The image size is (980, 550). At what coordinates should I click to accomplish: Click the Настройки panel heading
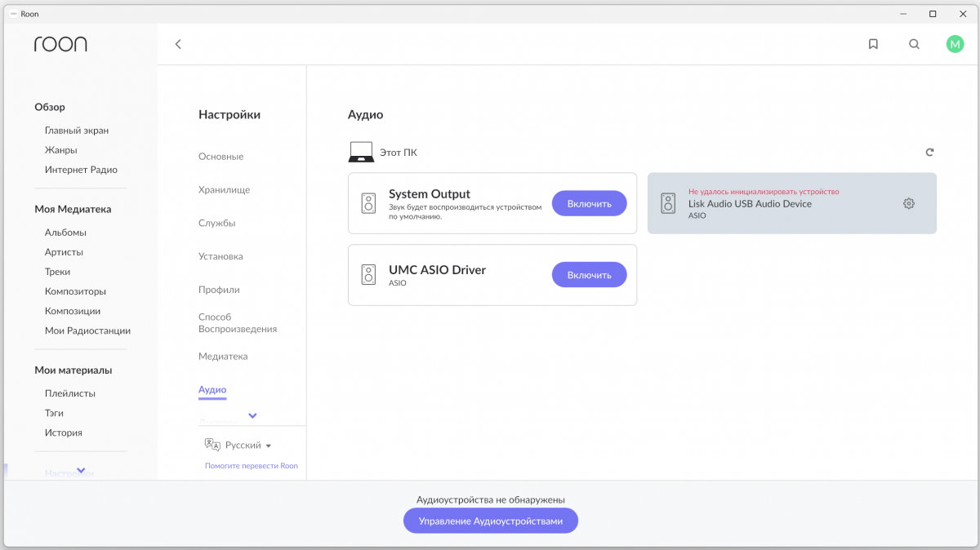(229, 115)
